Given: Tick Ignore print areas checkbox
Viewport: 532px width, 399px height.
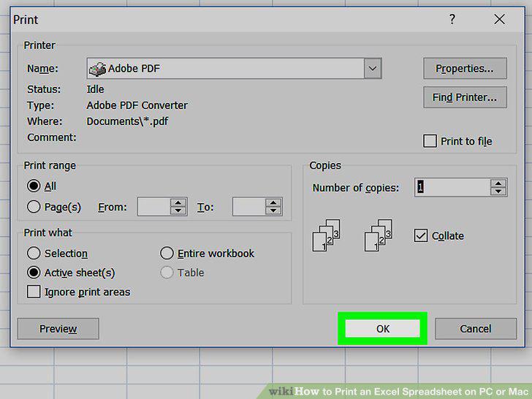Looking at the screenshot, I should (34, 292).
